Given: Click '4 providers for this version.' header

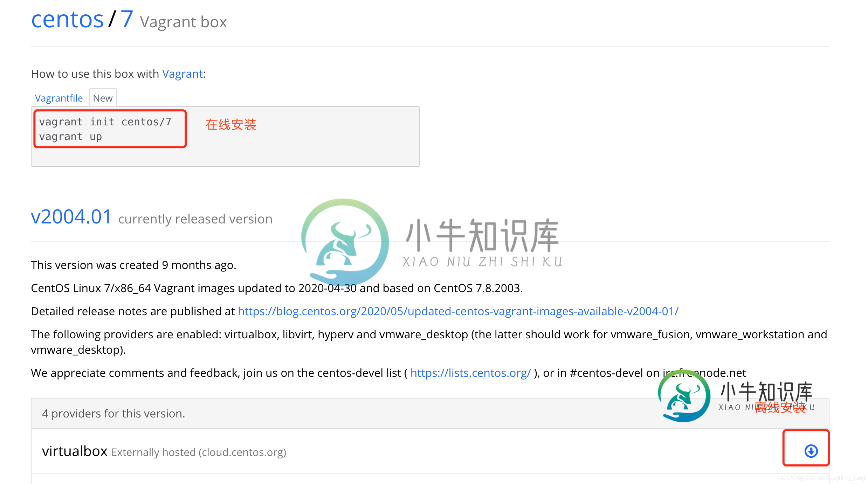Looking at the screenshot, I should pyautogui.click(x=113, y=414).
